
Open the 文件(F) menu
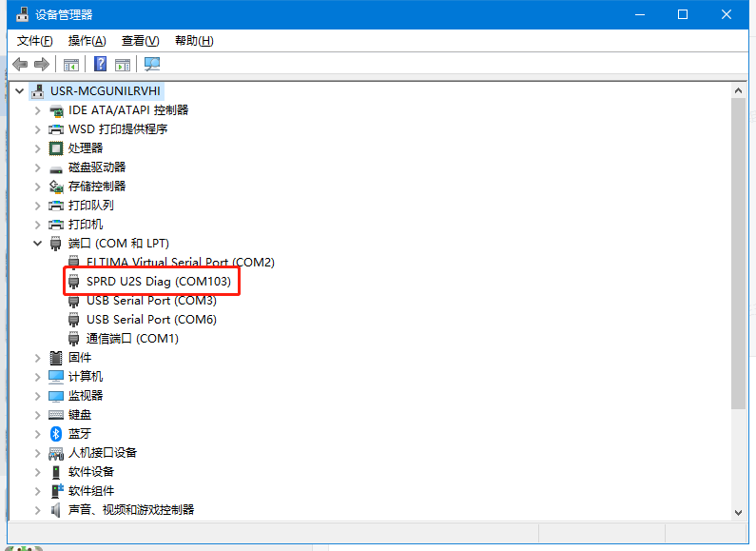35,41
